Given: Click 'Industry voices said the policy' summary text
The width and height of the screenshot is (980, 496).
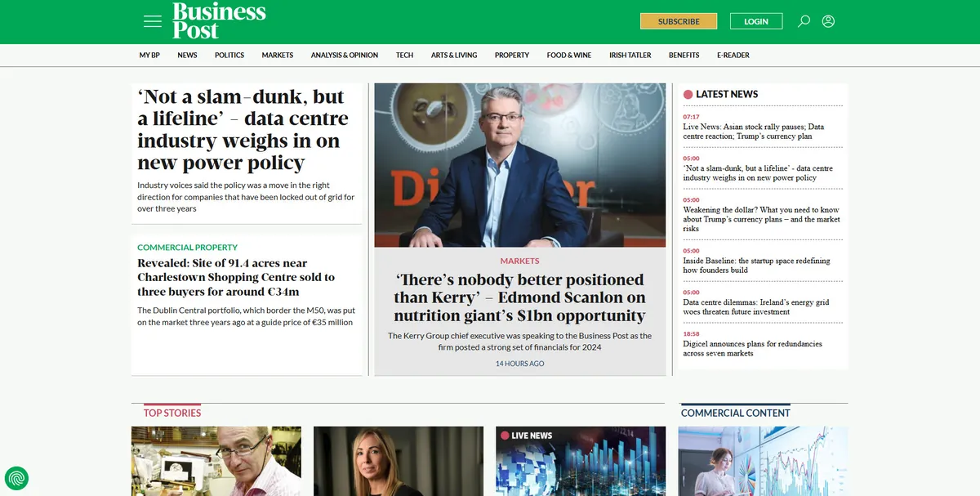Looking at the screenshot, I should coord(246,197).
